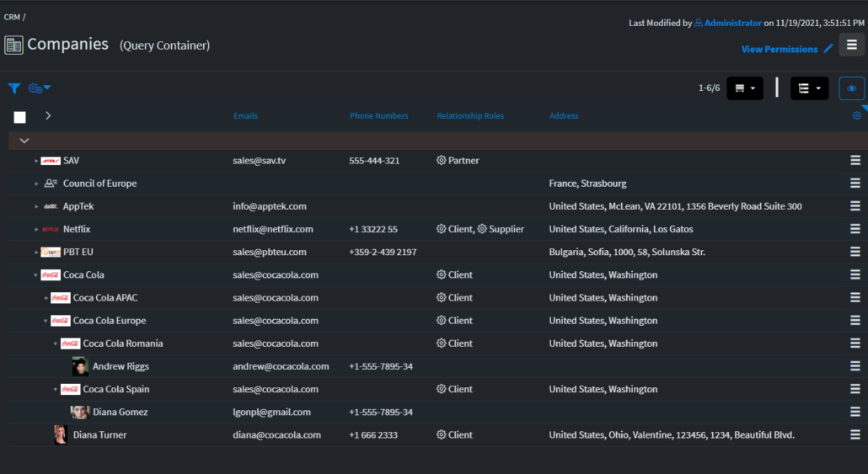Click the SAV company logo
The height and width of the screenshot is (474, 868).
point(51,161)
